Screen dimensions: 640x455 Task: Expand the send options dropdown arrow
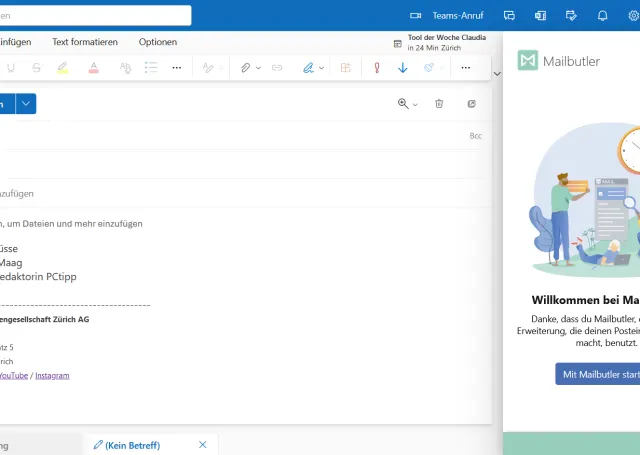26,103
